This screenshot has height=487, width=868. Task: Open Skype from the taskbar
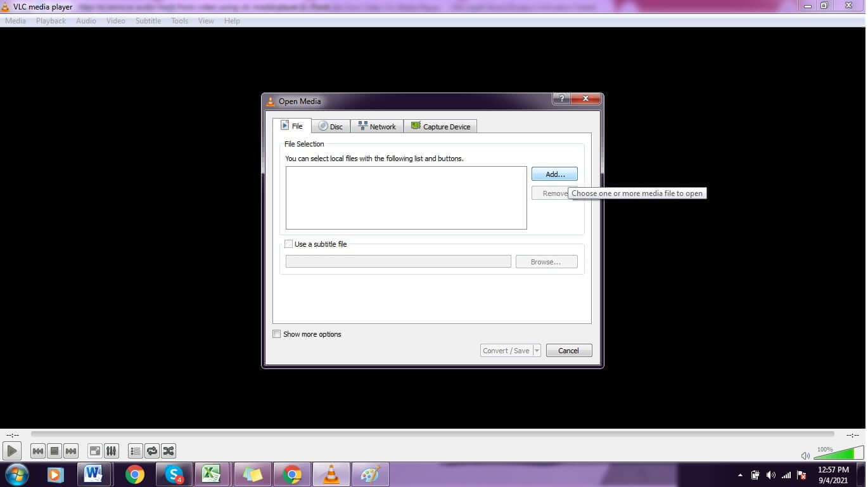coord(174,474)
